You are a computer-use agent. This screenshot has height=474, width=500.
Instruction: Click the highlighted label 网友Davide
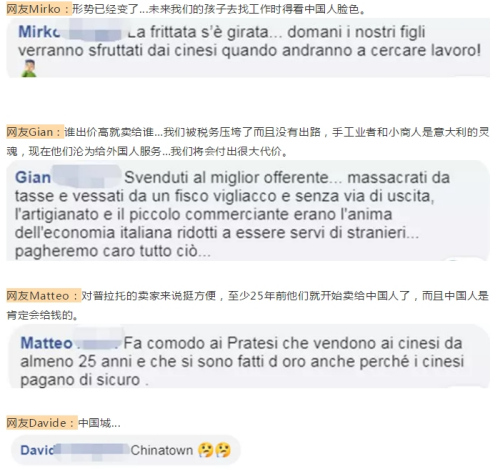[x=41, y=423]
